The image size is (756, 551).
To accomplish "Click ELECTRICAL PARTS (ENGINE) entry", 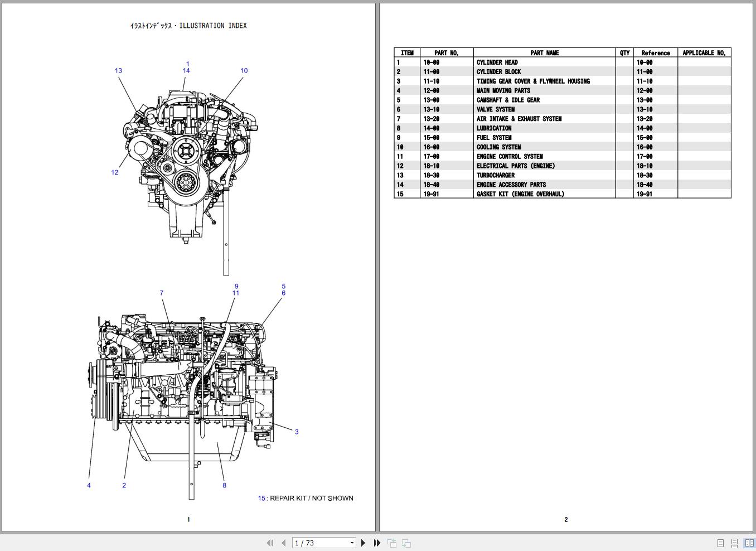I will point(516,166).
